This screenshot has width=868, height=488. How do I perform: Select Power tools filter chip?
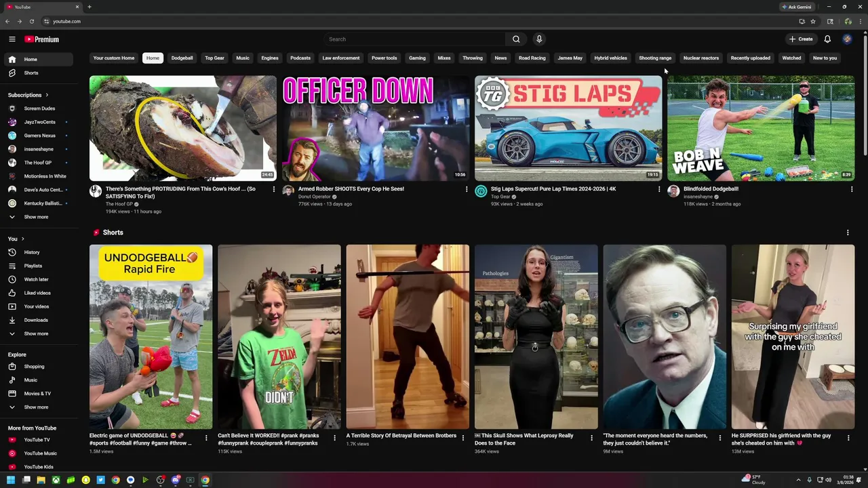384,58
